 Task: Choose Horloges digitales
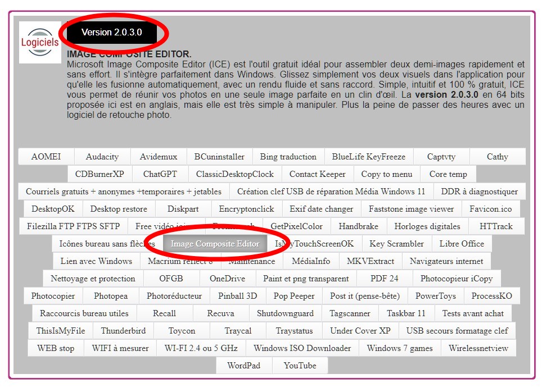[x=427, y=226]
